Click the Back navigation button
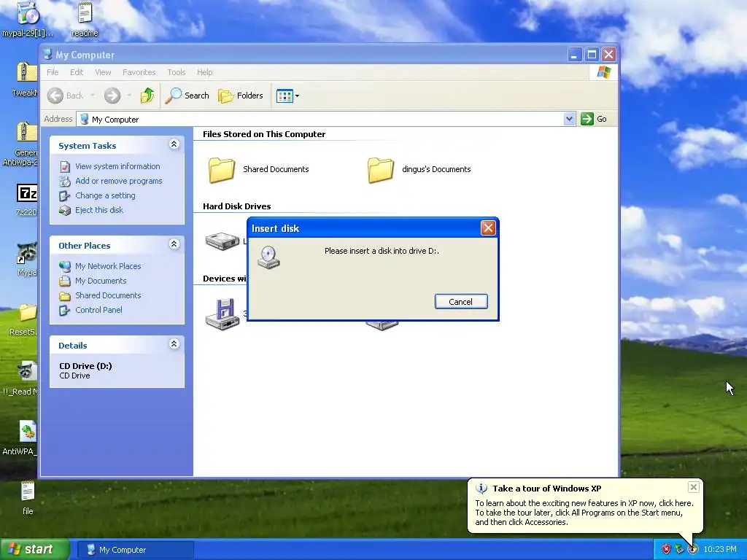747x560 pixels. pyautogui.click(x=66, y=96)
